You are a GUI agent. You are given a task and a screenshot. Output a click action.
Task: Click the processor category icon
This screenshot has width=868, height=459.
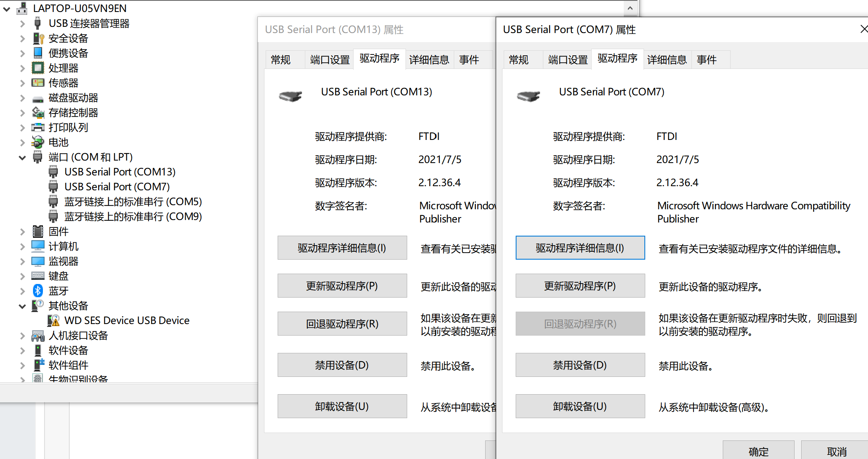tap(38, 68)
